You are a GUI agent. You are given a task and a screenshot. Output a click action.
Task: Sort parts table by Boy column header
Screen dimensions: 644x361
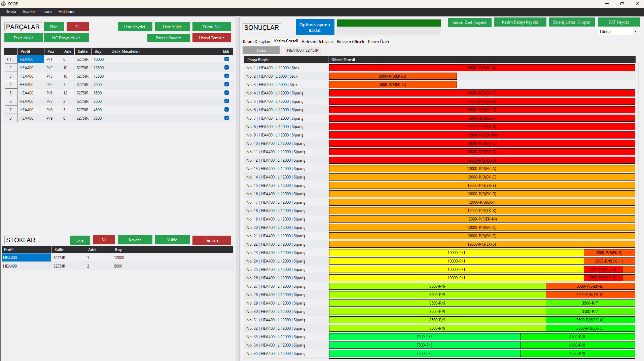coord(98,51)
